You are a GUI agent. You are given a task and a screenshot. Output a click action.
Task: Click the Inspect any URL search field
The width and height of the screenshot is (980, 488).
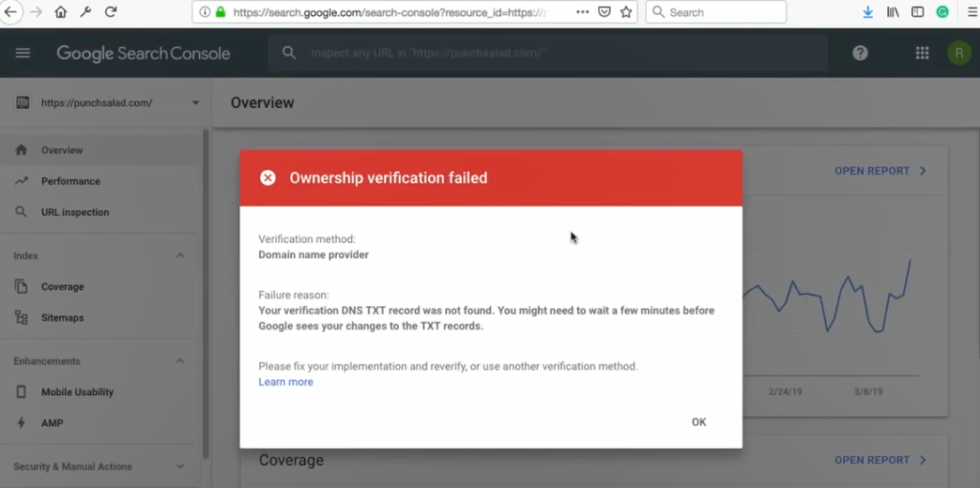click(x=548, y=54)
